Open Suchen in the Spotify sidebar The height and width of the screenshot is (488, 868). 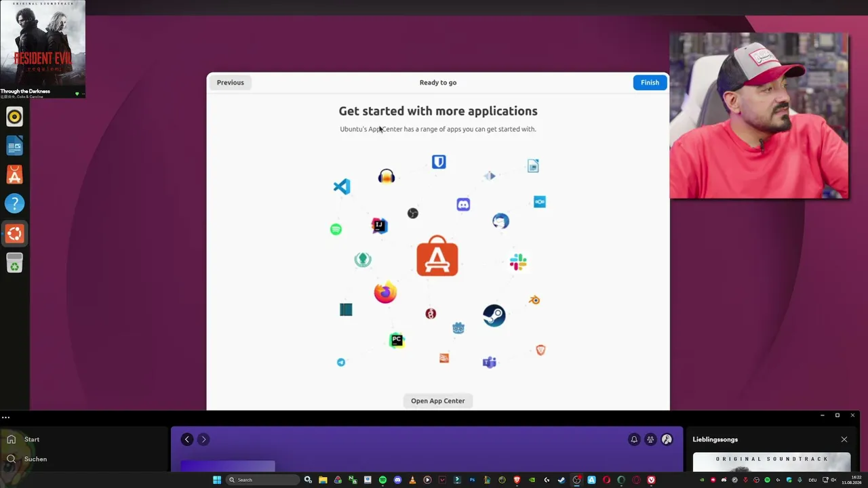[26, 459]
